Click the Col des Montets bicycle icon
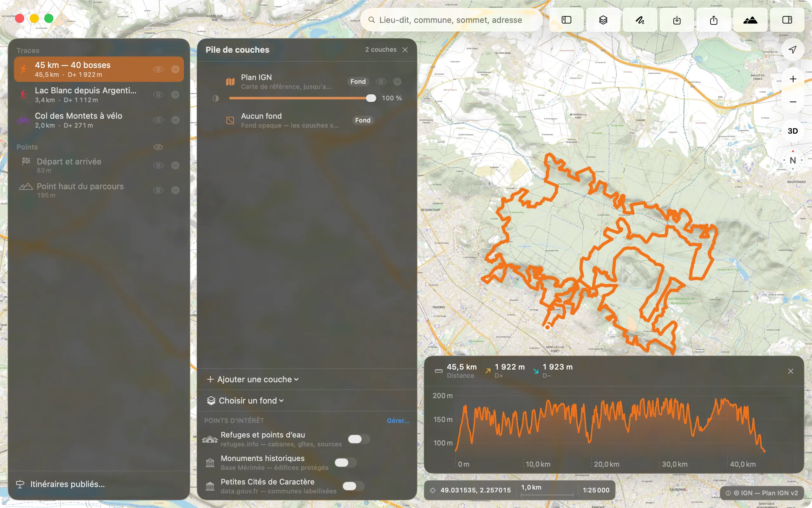Viewport: 812px width, 508px height. [x=23, y=120]
